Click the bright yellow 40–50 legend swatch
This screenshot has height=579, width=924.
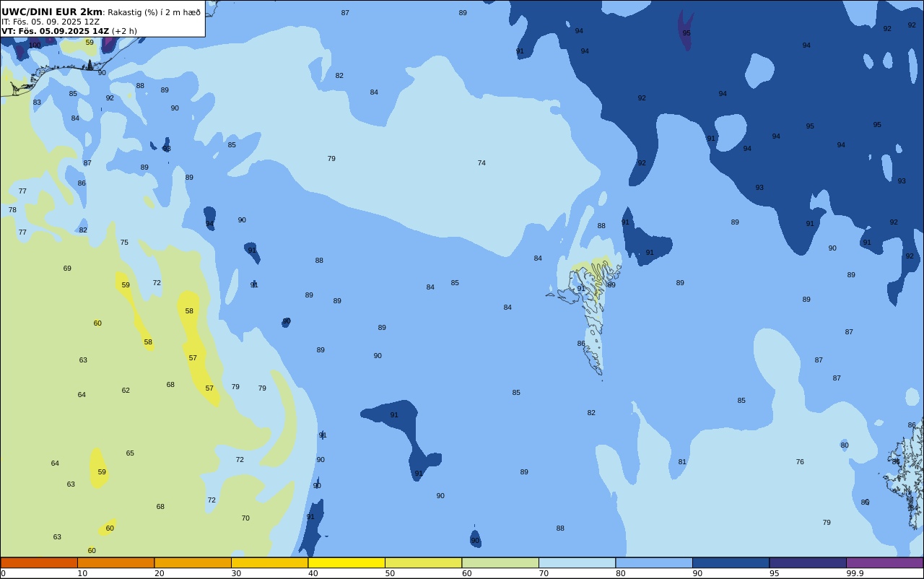[346, 562]
